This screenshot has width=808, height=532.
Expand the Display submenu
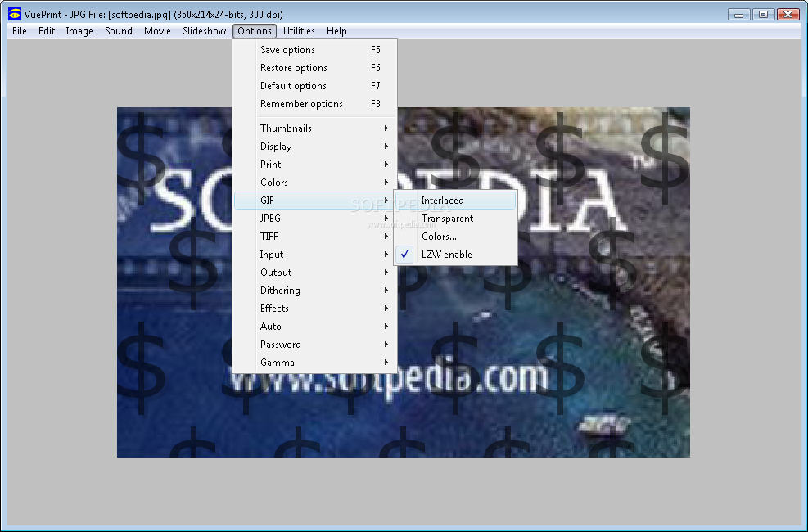click(315, 147)
